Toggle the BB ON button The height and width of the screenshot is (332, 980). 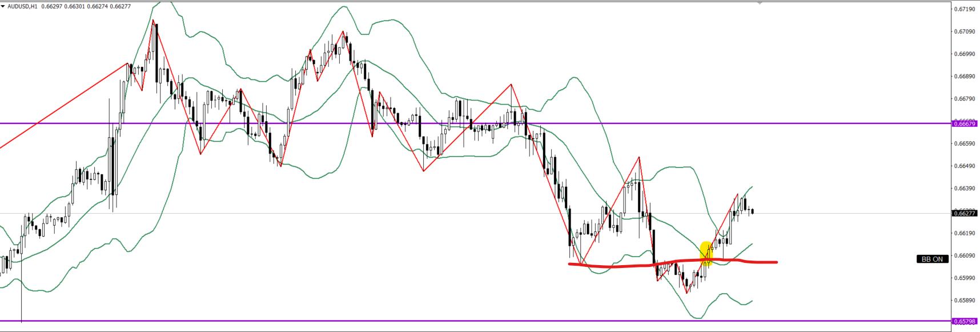(x=932, y=259)
